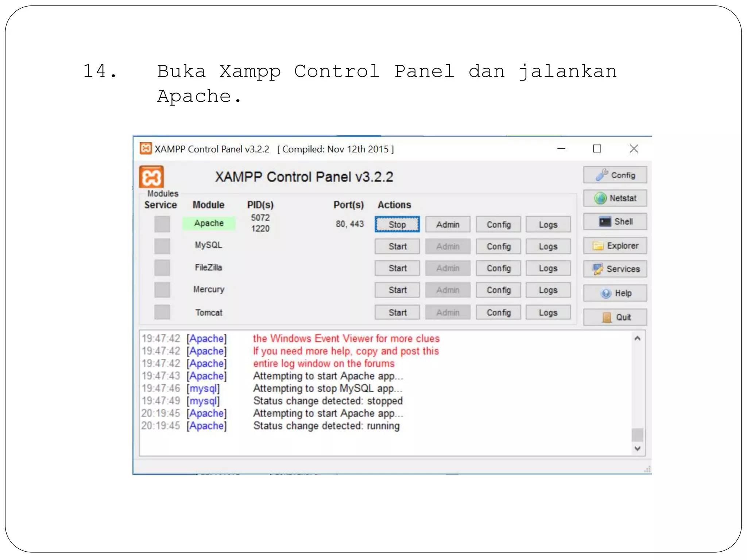Click log line 'Status change detected: stopped'
This screenshot has height=560, width=747.
(x=328, y=401)
